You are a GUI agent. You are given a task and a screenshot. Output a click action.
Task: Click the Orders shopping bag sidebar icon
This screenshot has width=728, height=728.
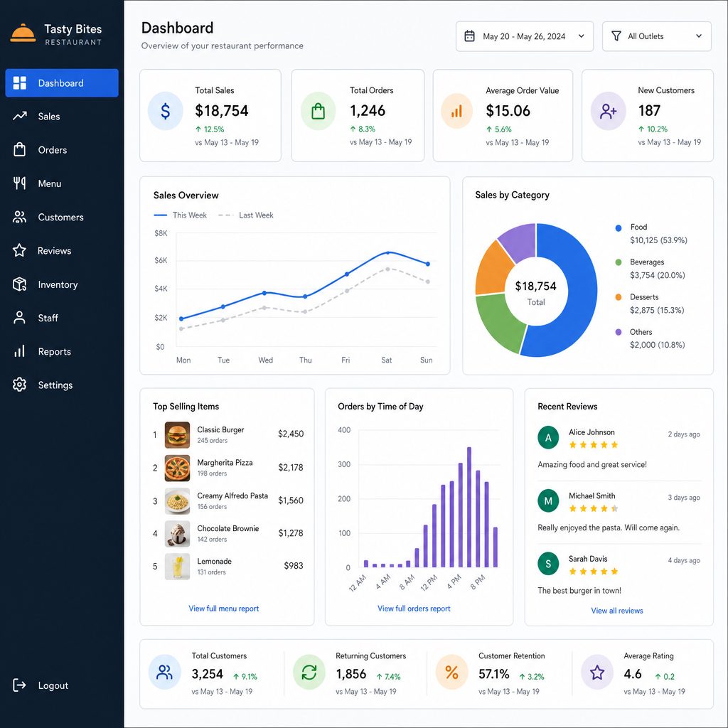[19, 149]
